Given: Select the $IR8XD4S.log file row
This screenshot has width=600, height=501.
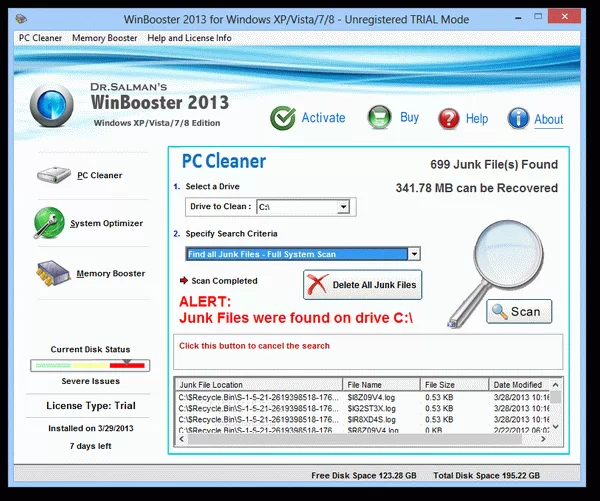Looking at the screenshot, I should pyautogui.click(x=363, y=419).
